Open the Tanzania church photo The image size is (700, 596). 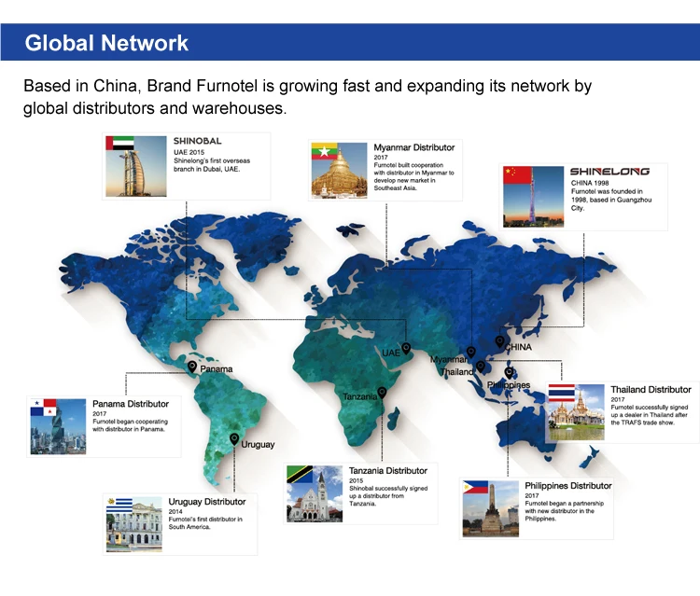315,493
